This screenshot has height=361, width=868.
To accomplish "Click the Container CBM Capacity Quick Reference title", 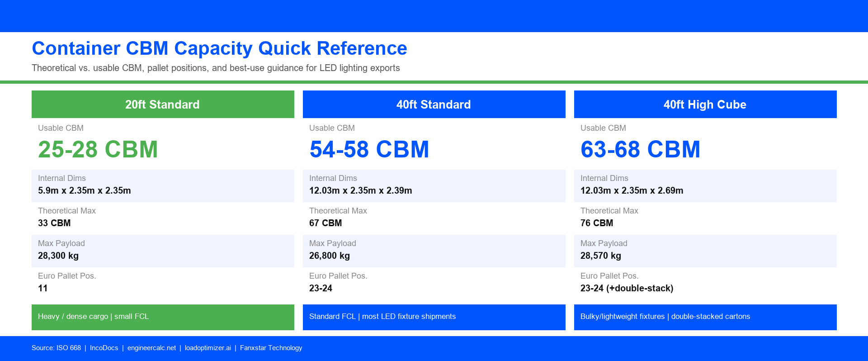I will (219, 48).
